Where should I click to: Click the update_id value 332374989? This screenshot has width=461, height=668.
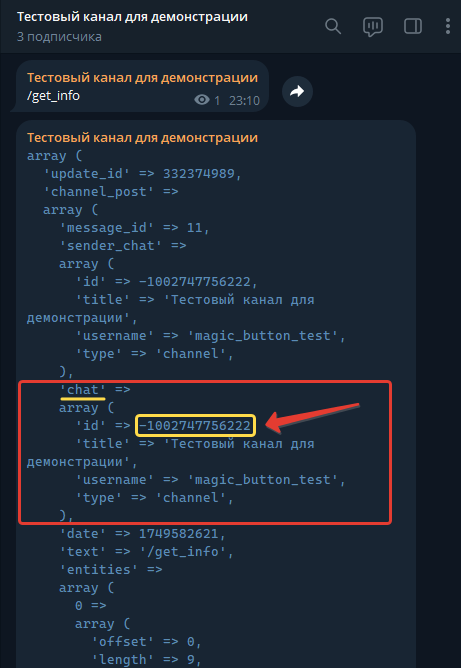(x=199, y=174)
